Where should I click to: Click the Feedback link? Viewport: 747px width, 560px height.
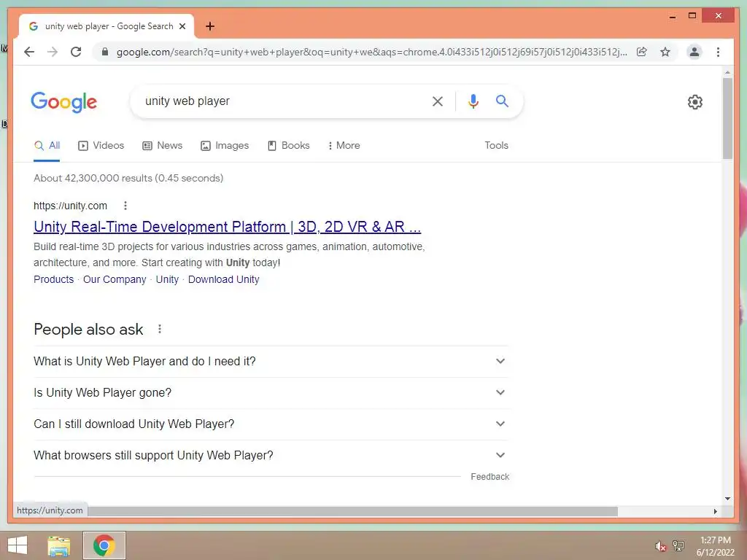point(489,477)
